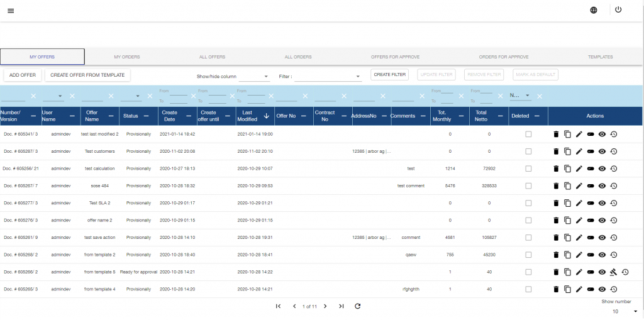Edit the 'test calculation' offer with pencil
The height and width of the screenshot is (320, 644).
point(579,168)
